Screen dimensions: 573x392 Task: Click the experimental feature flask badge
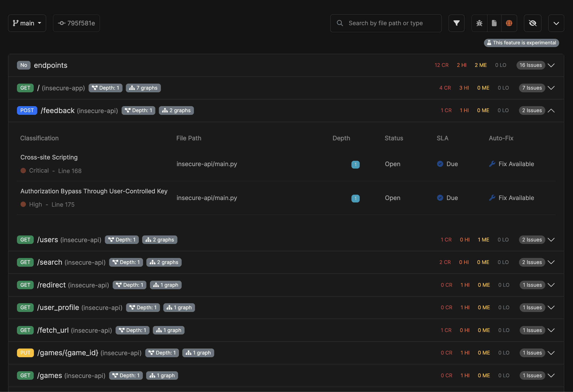[521, 43]
